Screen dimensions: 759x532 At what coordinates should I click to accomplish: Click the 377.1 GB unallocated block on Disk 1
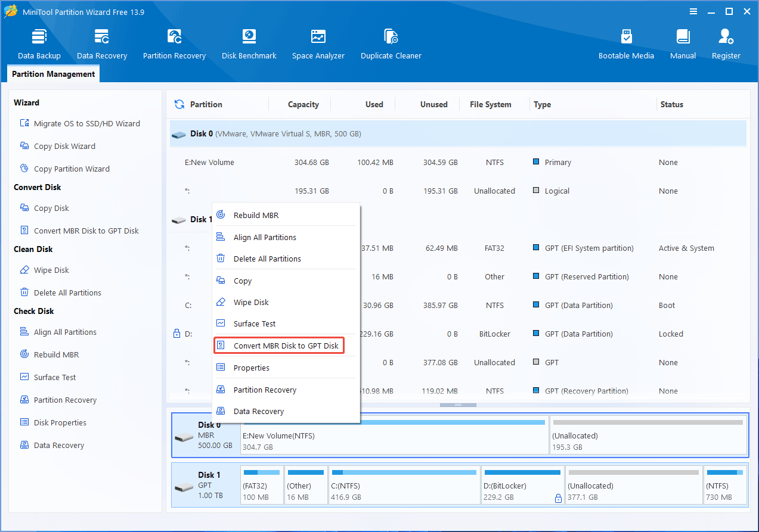(634, 486)
